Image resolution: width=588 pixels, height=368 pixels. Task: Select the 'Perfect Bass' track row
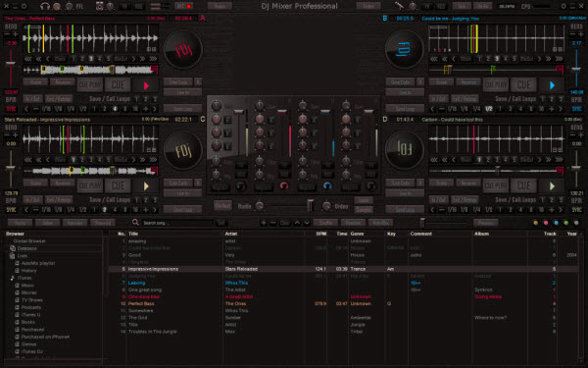point(343,304)
